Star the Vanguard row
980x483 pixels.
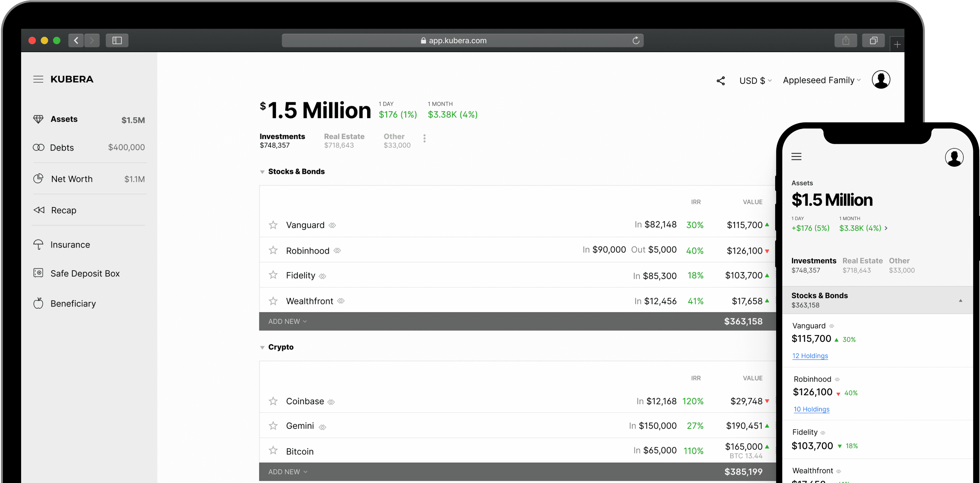[x=273, y=225]
